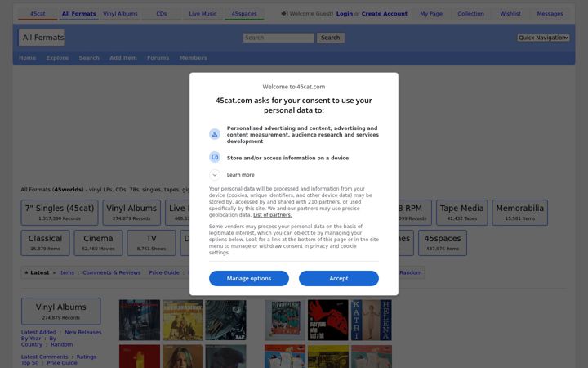Click the Items link in the Latest bar
This screenshot has height=368, width=588.
coord(66,272)
